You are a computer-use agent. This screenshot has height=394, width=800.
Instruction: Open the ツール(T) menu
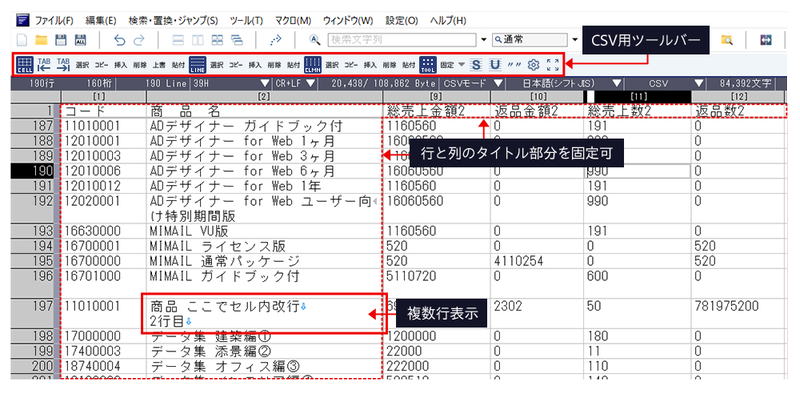pos(246,20)
